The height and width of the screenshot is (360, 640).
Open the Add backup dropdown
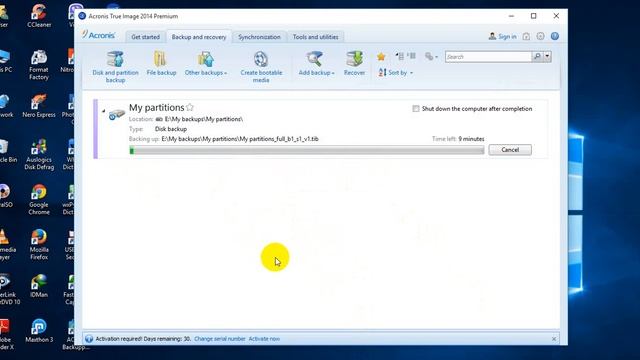[x=316, y=64]
